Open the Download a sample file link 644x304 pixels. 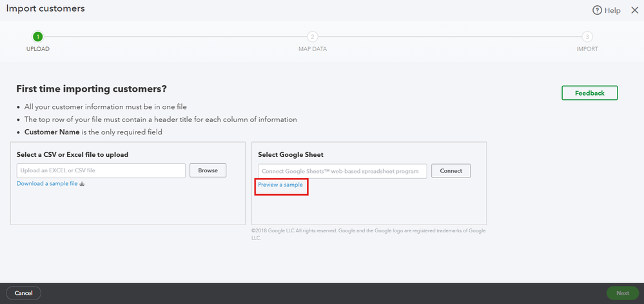tap(47, 184)
